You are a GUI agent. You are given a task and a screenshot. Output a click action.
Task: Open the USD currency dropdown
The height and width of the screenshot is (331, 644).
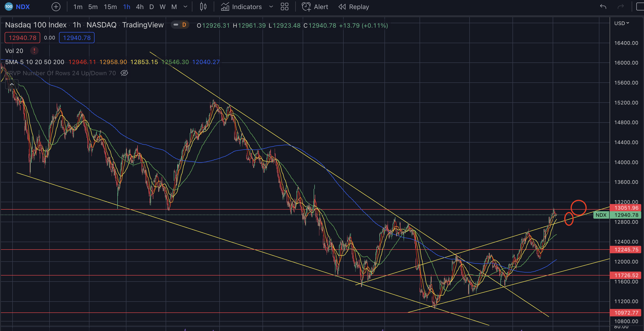click(621, 23)
